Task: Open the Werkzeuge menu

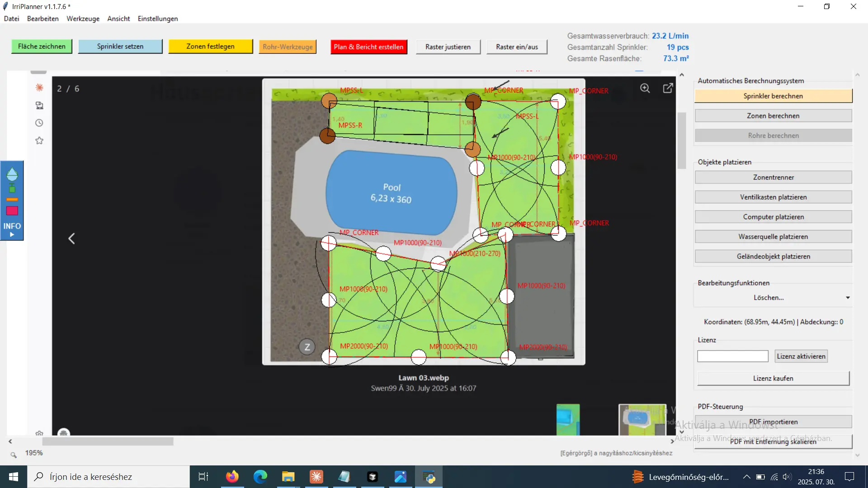Action: 83,19
